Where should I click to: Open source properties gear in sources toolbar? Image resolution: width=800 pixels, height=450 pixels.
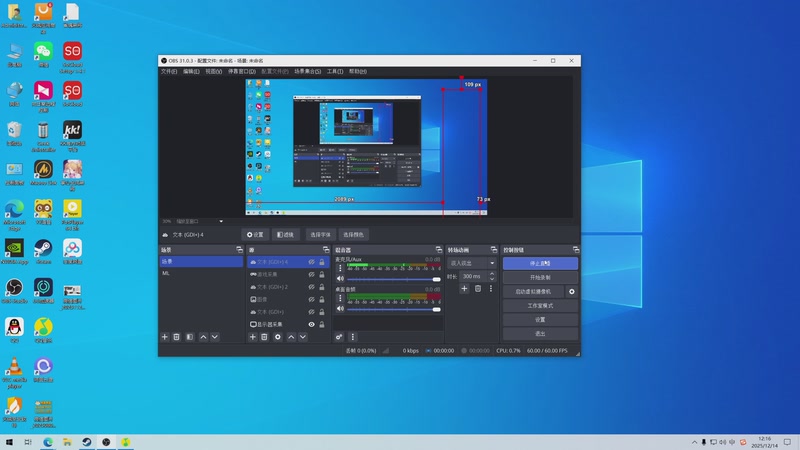(x=277, y=337)
